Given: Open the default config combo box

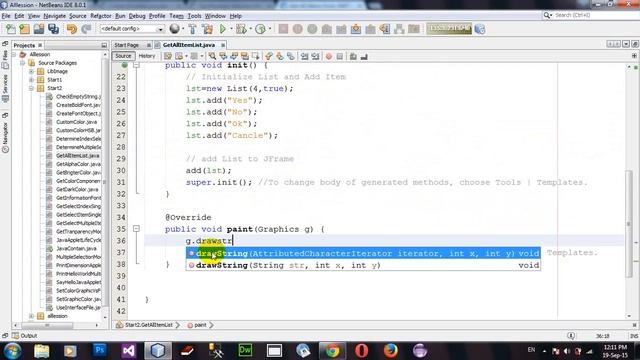Looking at the screenshot, I should coord(132,29).
